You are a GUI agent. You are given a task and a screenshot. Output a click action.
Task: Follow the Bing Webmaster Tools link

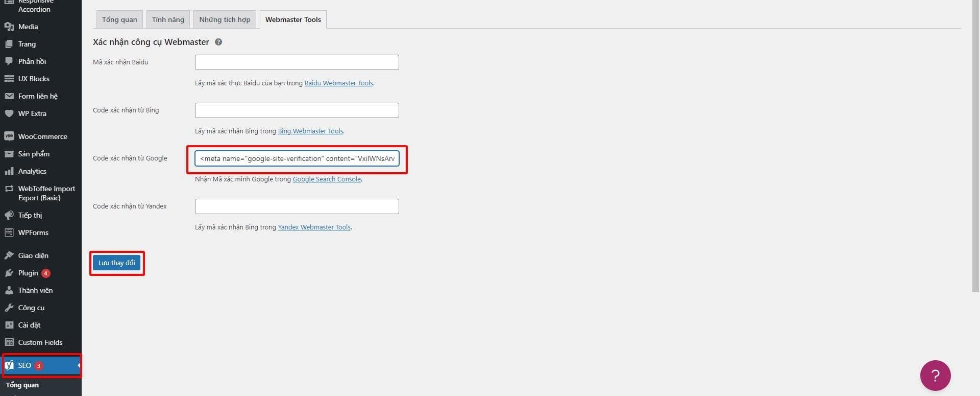pos(310,131)
